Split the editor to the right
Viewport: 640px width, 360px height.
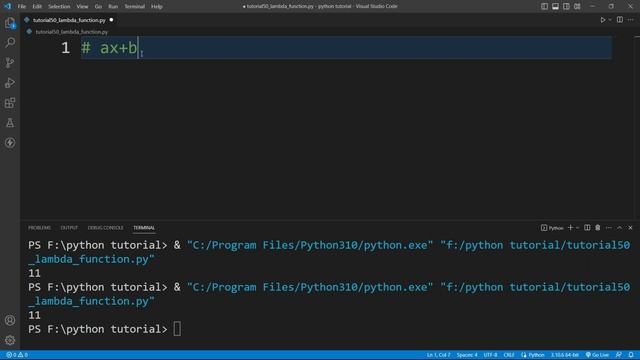(x=620, y=20)
